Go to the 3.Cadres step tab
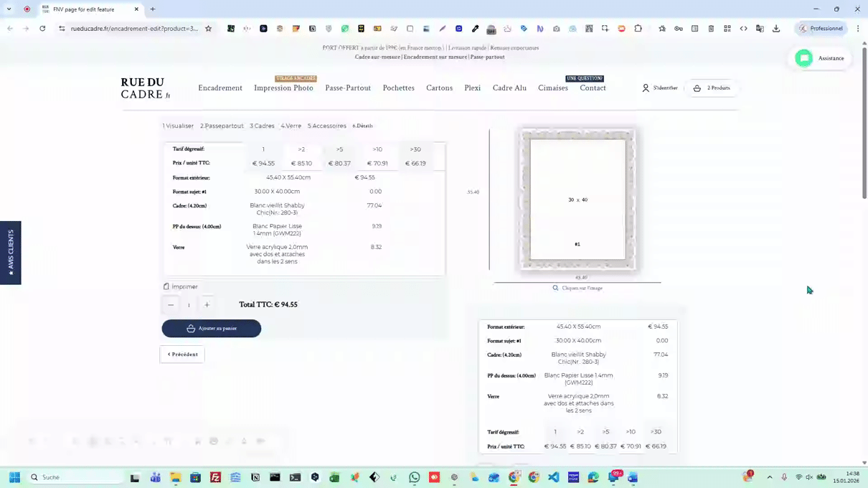The image size is (868, 488). [262, 126]
